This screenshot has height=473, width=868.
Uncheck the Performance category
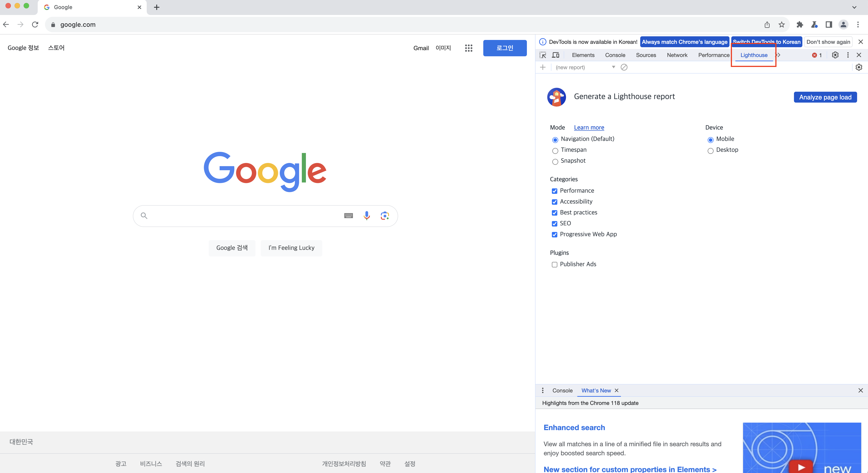coord(555,191)
